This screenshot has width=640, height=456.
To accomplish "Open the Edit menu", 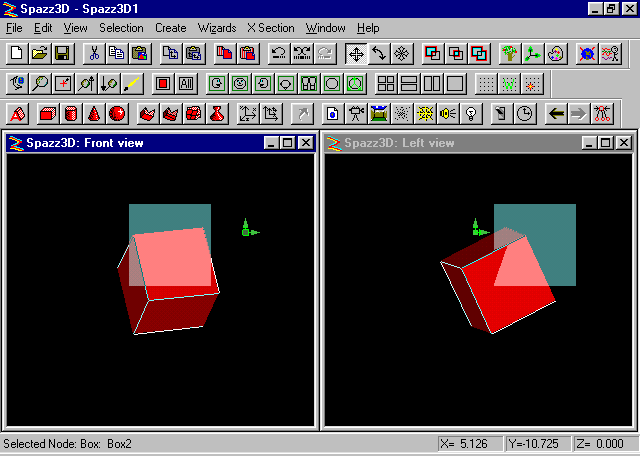I will coord(43,28).
